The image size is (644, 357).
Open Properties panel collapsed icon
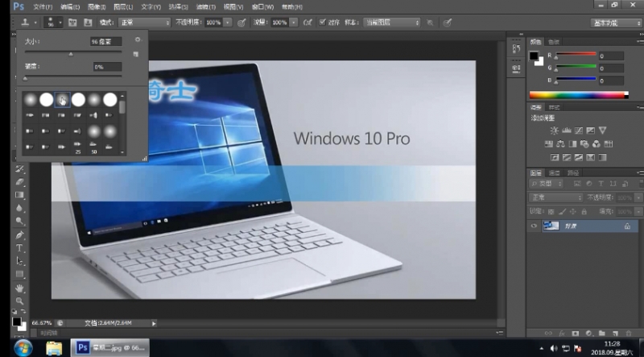click(x=516, y=68)
